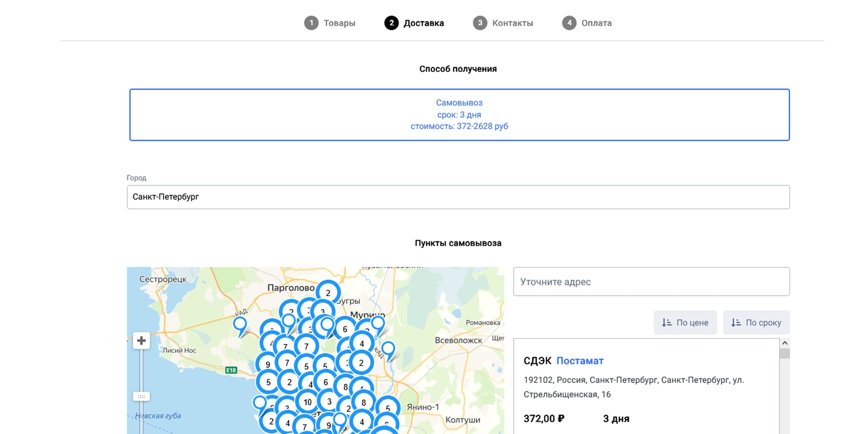868x434 pixels.
Task: Click the Лисий Нос map label
Action: tap(179, 350)
